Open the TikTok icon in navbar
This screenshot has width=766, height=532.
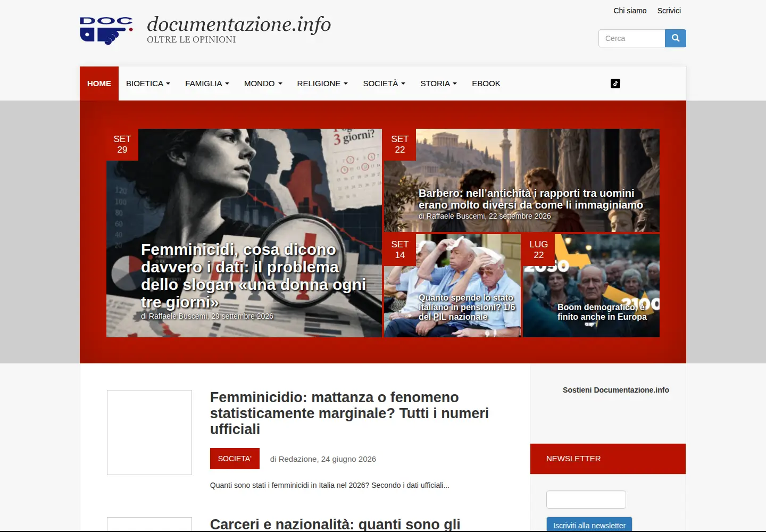click(615, 84)
